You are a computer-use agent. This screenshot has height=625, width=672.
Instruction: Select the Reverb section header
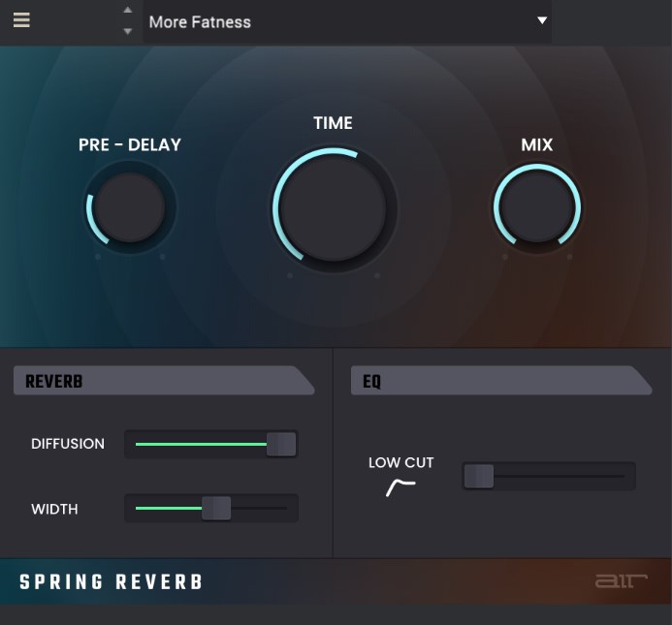pyautogui.click(x=163, y=382)
